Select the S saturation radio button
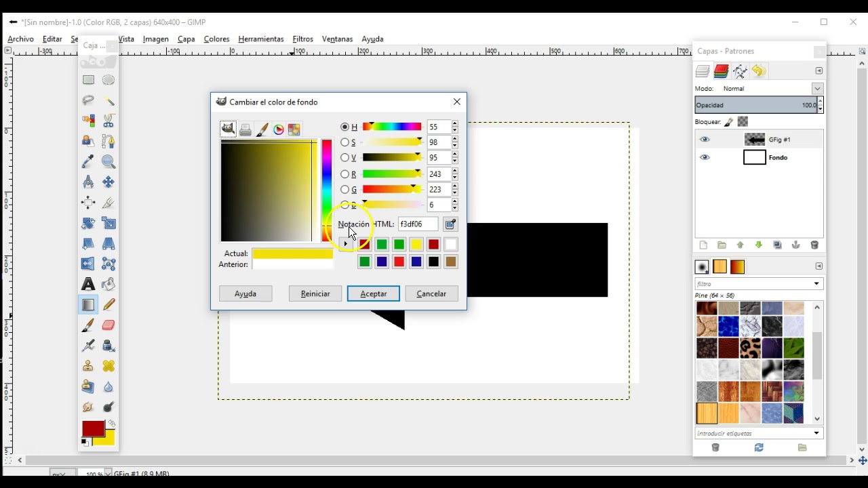Viewport: 868px width, 488px height. (x=344, y=142)
